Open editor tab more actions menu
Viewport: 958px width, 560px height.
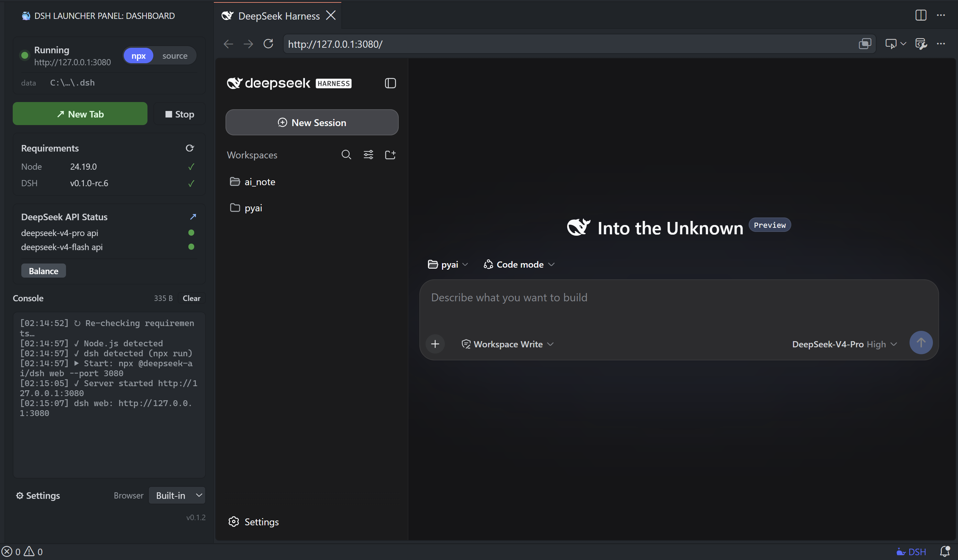coord(941,15)
